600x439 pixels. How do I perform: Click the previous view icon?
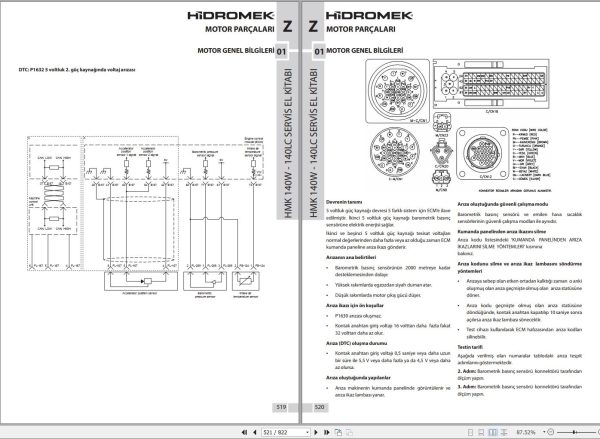tap(338, 432)
